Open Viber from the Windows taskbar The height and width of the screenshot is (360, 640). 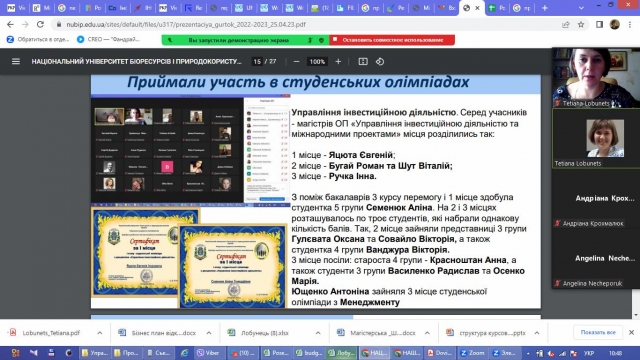pos(208,353)
